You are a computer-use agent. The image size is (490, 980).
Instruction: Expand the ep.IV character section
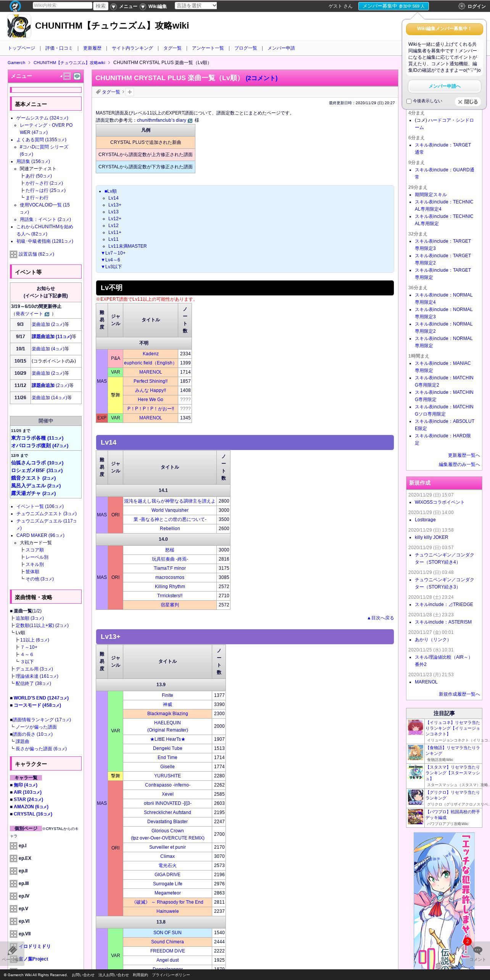coord(13,896)
